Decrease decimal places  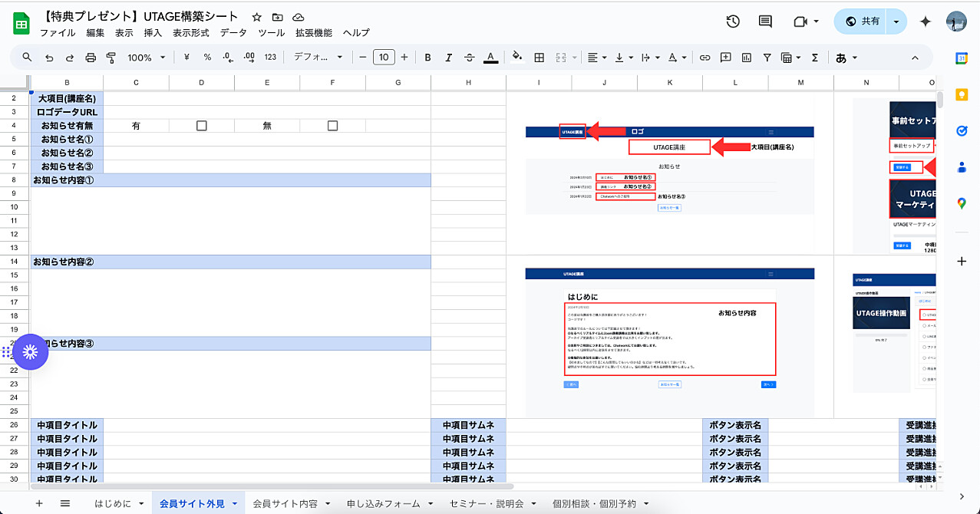(x=228, y=58)
